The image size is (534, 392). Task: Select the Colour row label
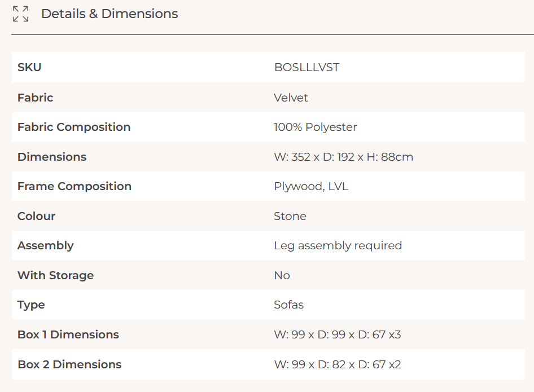point(36,216)
